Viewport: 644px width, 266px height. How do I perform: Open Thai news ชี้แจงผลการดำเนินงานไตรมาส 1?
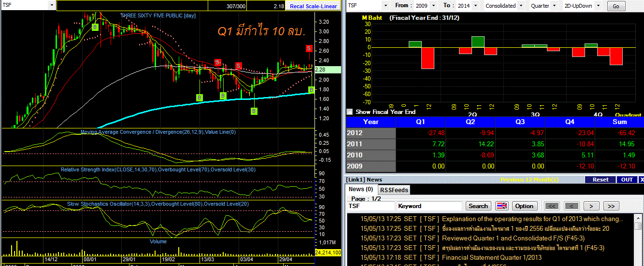tap(526, 228)
